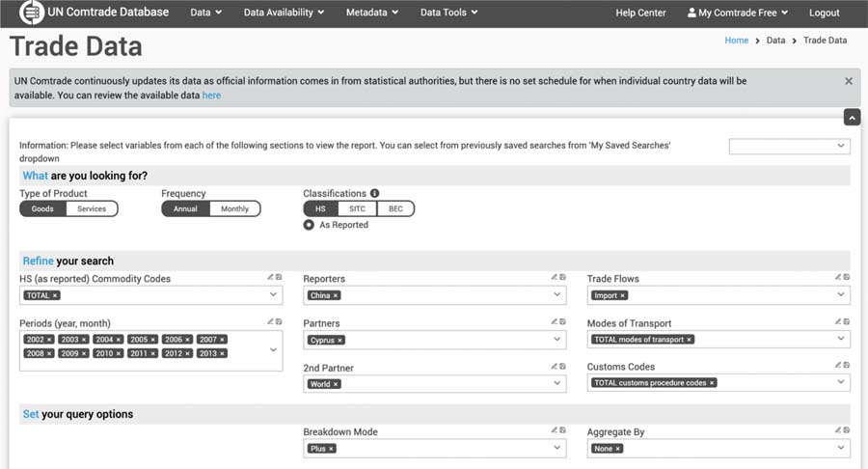This screenshot has width=868, height=469.
Task: Expand Reporters dropdown arrow
Action: pyautogui.click(x=556, y=294)
